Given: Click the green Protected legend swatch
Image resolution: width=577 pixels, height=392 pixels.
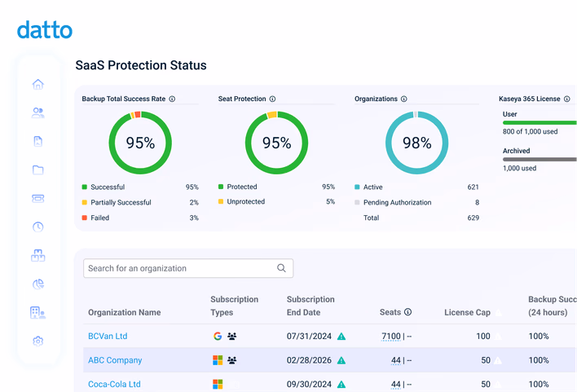Looking at the screenshot, I should click(221, 187).
